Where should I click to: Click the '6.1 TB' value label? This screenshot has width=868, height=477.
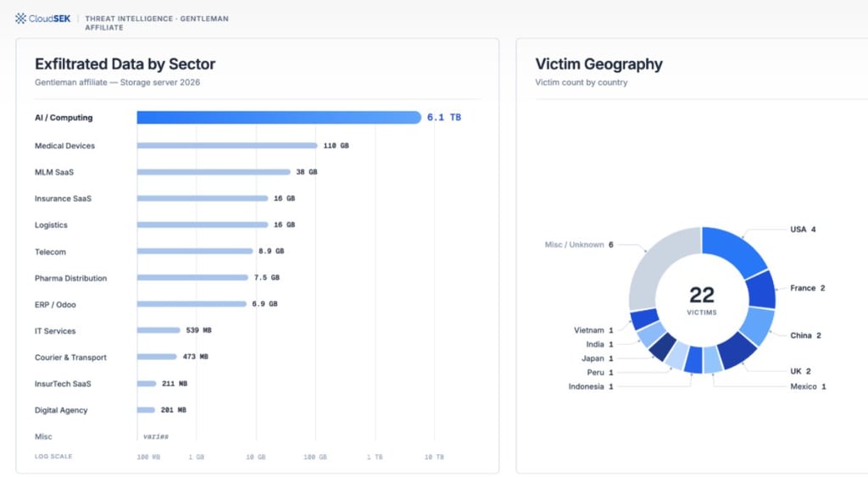(x=444, y=117)
